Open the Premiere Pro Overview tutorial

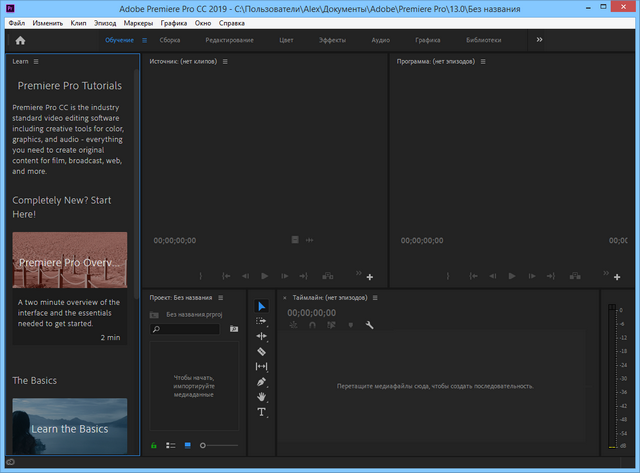(70, 263)
